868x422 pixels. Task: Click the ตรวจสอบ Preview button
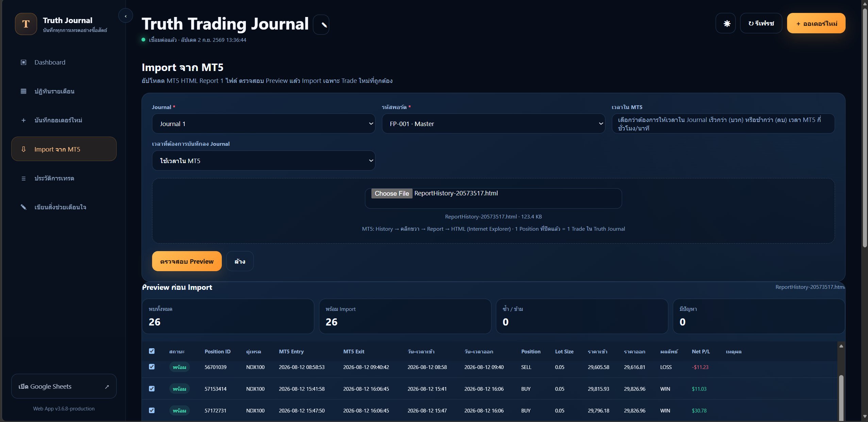[x=187, y=261]
